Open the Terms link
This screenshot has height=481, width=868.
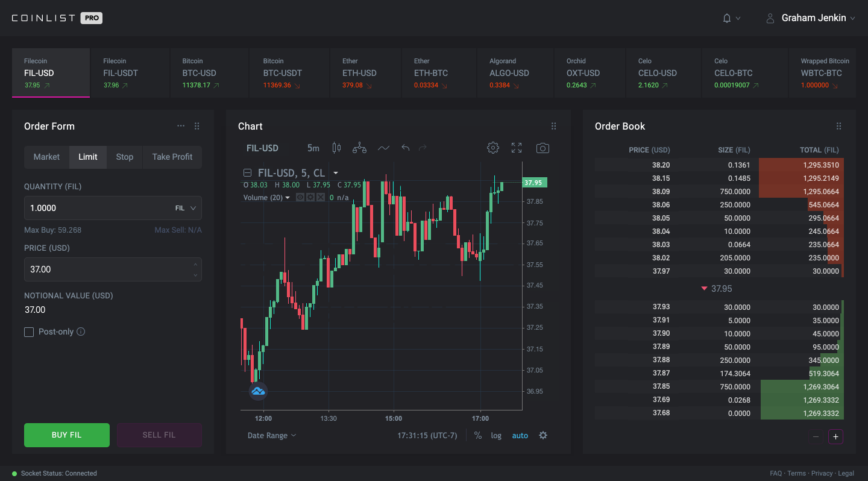click(x=796, y=473)
